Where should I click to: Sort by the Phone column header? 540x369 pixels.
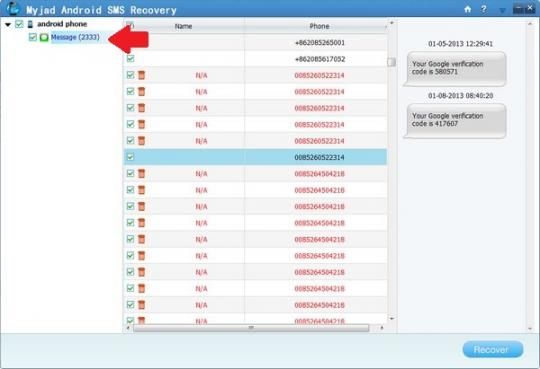pos(319,26)
